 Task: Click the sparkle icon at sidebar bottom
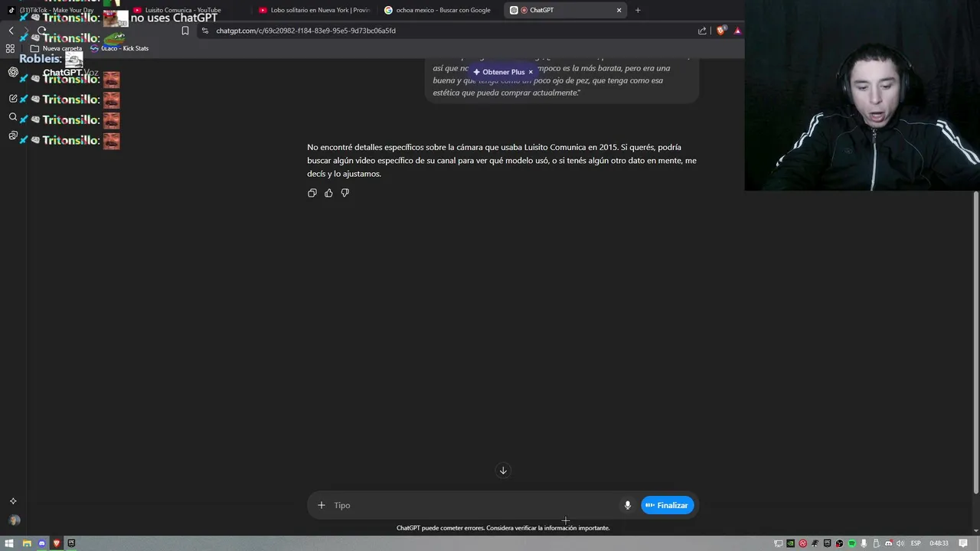tap(13, 501)
